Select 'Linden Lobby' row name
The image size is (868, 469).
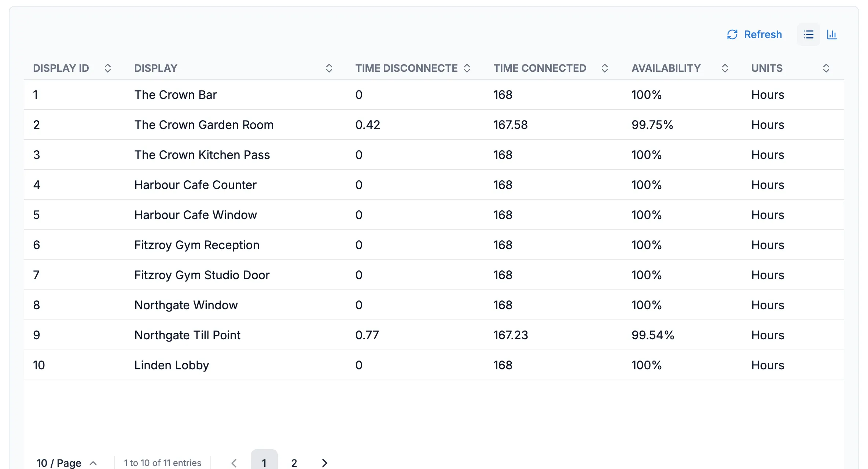172,365
